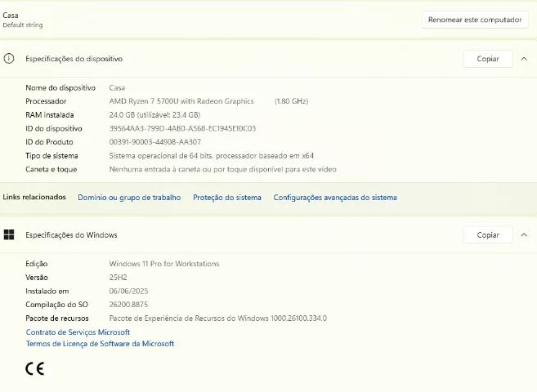Click the Pacote de Experiência de Recursos value
537x392 pixels.
(217, 318)
